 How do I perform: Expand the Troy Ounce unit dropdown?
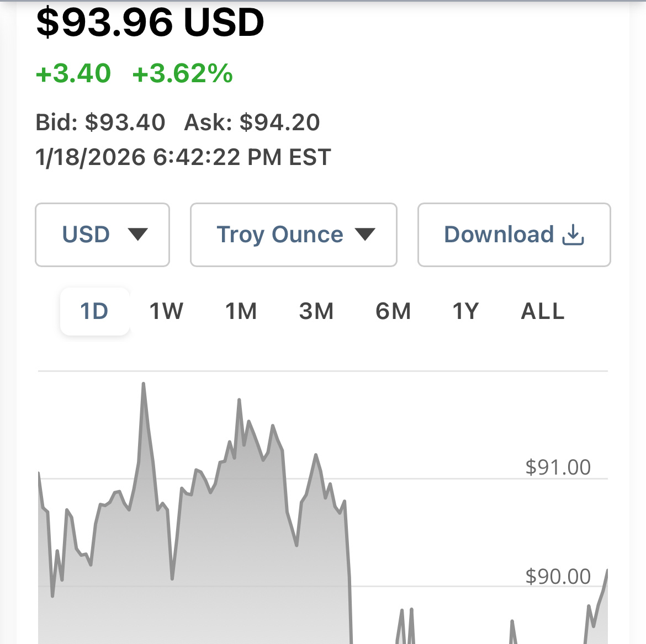pyautogui.click(x=293, y=235)
